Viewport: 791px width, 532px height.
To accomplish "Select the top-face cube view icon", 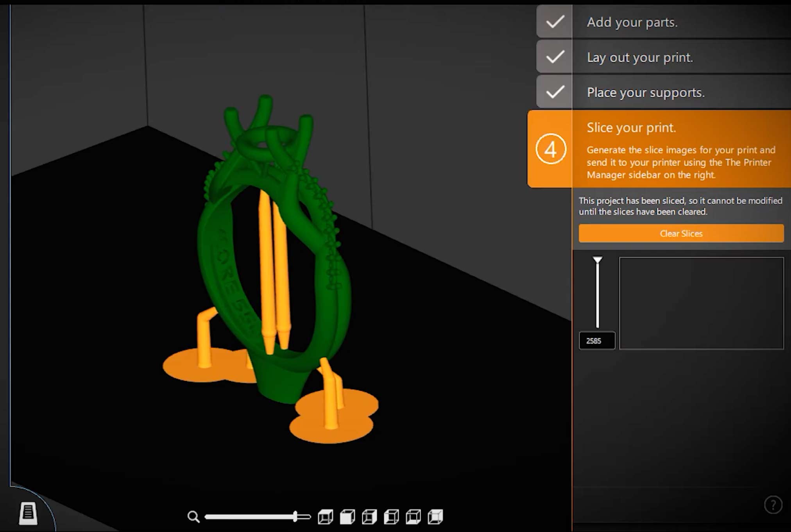I will tap(325, 517).
